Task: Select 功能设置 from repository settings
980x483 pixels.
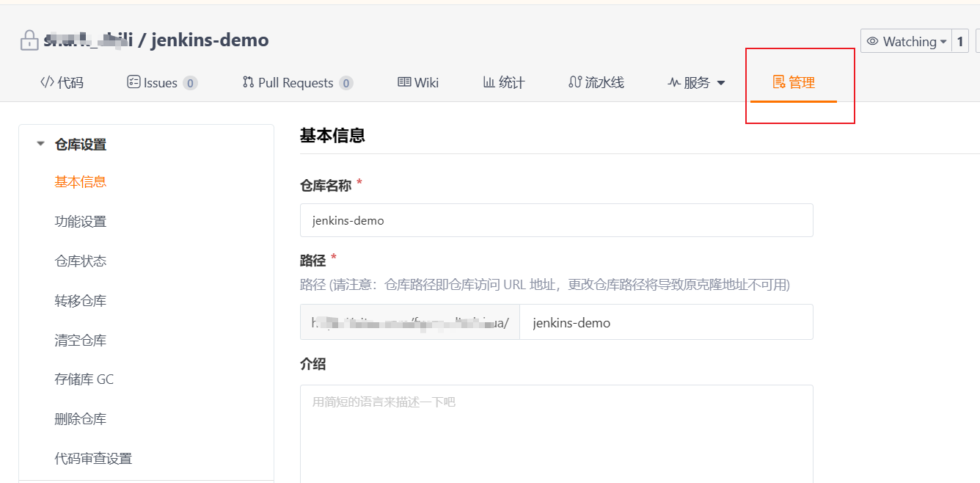Action: [x=81, y=221]
